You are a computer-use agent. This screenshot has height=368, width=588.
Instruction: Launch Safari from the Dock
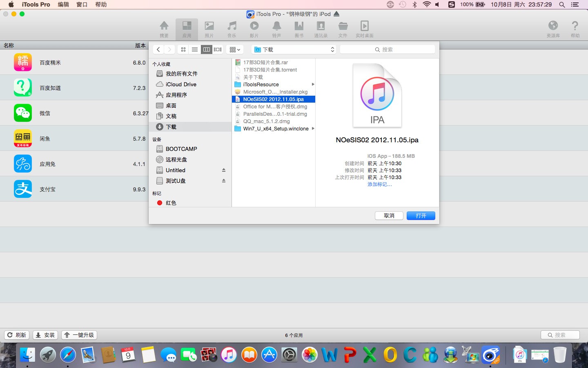pyautogui.click(x=68, y=355)
